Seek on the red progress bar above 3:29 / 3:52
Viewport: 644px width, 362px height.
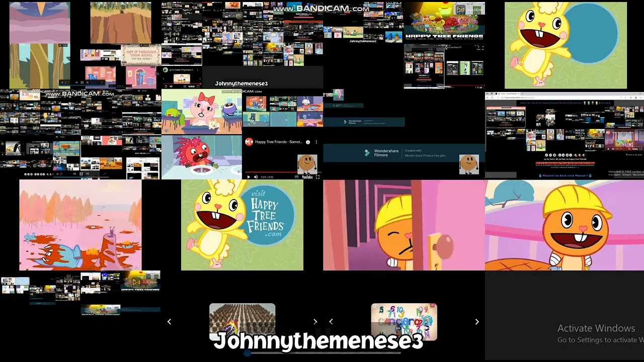pyautogui.click(x=283, y=172)
